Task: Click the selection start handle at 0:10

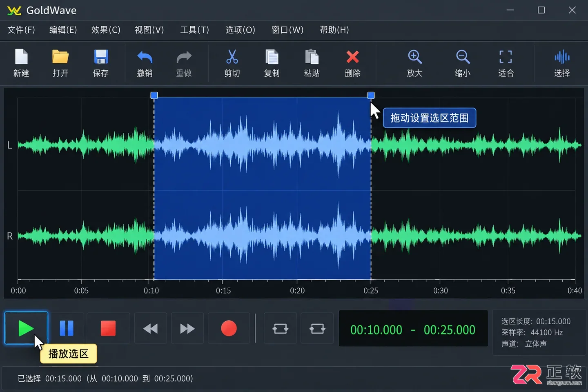Action: coord(154,96)
